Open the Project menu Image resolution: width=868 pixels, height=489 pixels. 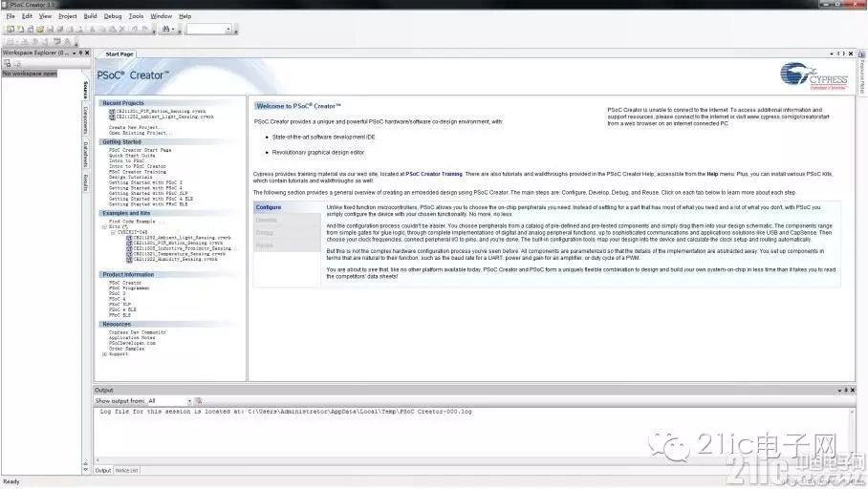[x=68, y=16]
